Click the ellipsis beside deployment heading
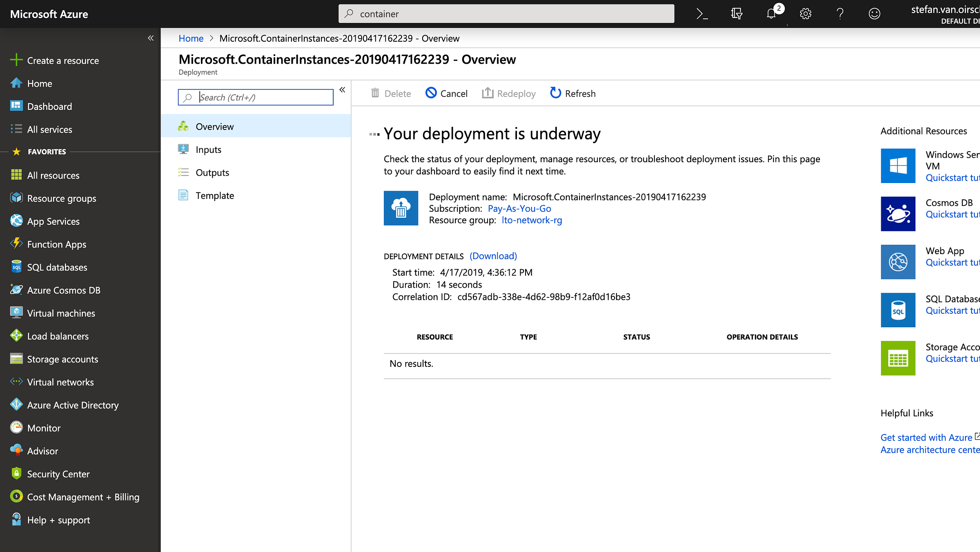The image size is (980, 552). 374,134
